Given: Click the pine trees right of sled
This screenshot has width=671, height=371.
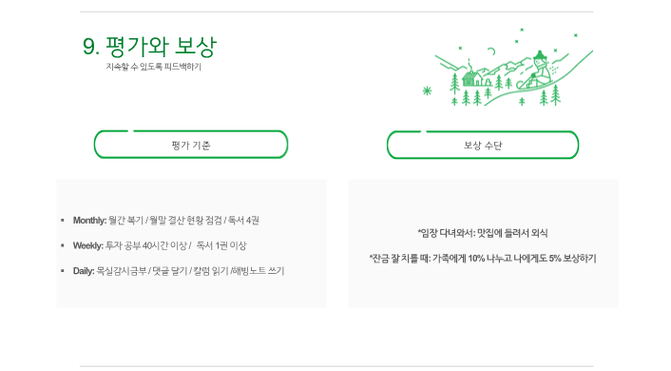Looking at the screenshot, I should pyautogui.click(x=550, y=95).
